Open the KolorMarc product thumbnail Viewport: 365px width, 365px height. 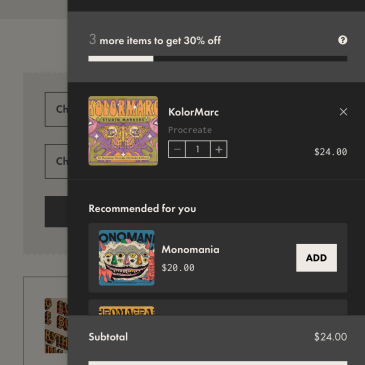click(x=123, y=131)
